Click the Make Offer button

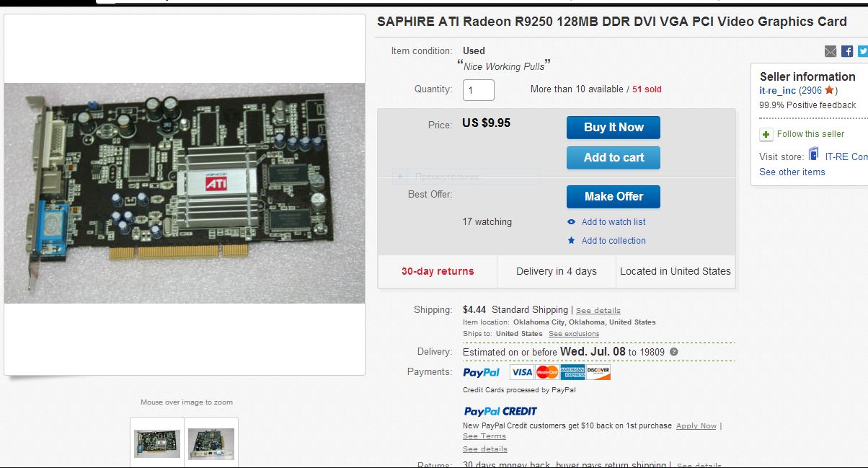point(614,197)
